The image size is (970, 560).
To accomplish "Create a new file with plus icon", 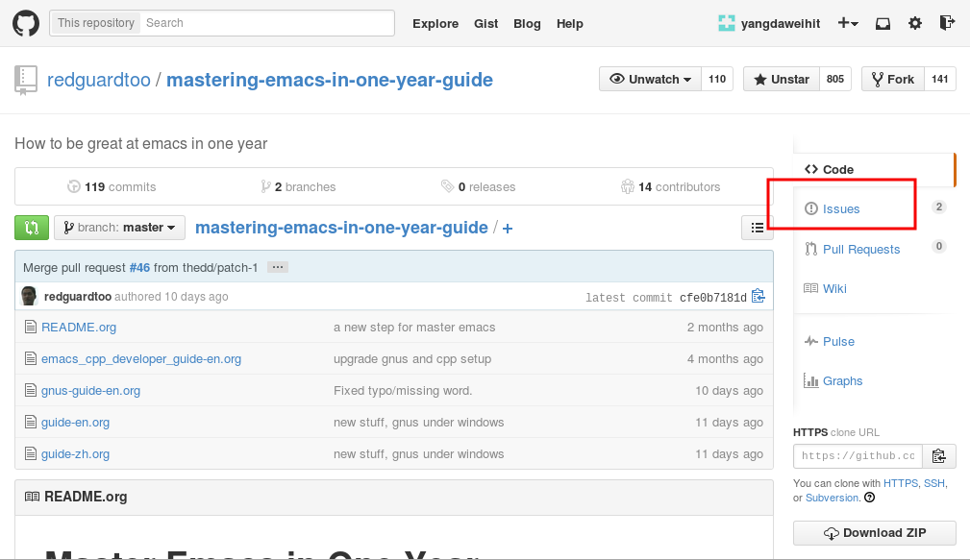I will [x=508, y=228].
